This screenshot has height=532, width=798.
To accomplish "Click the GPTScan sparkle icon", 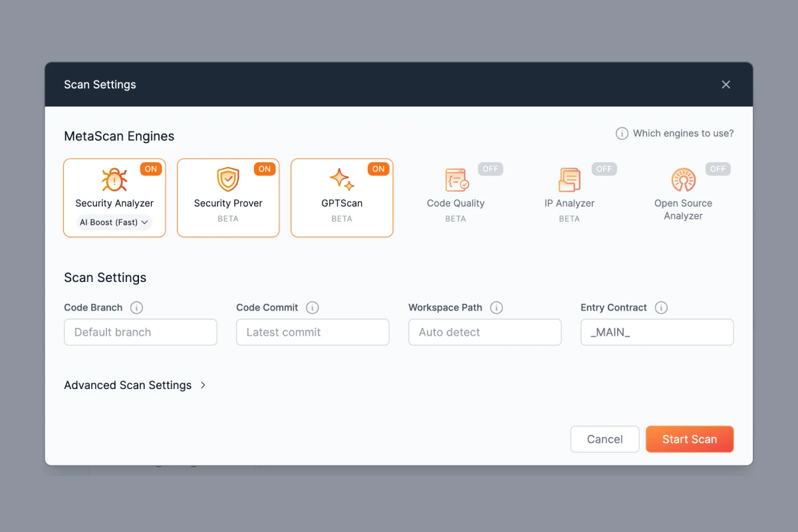I will coord(342,180).
